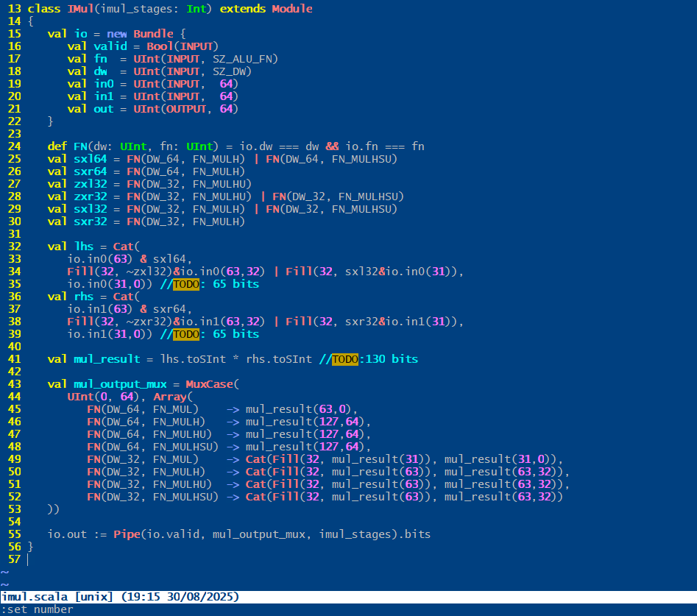Click highlighted TODO on line 41
Viewport: 697px width, 616px height.
coord(345,358)
